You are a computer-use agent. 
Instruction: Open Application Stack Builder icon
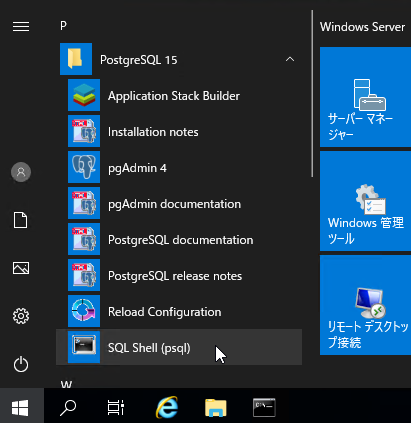[x=84, y=95]
